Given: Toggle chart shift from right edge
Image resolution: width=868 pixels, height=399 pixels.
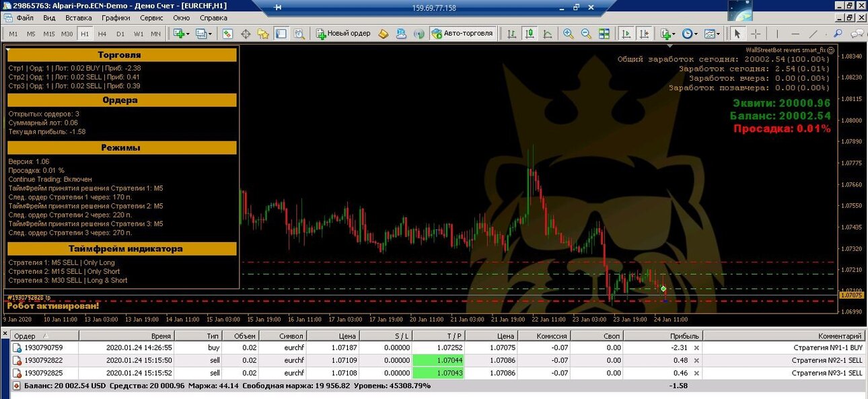Looking at the screenshot, I should pyautogui.click(x=645, y=34).
